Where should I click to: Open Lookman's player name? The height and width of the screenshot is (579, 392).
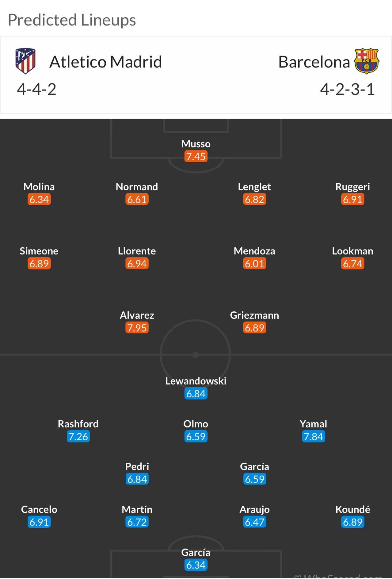tap(353, 251)
